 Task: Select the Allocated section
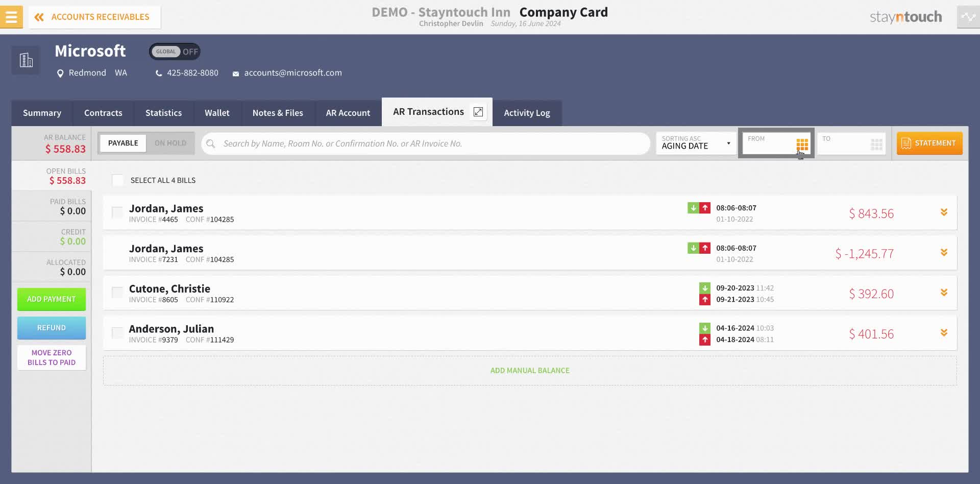(x=51, y=267)
